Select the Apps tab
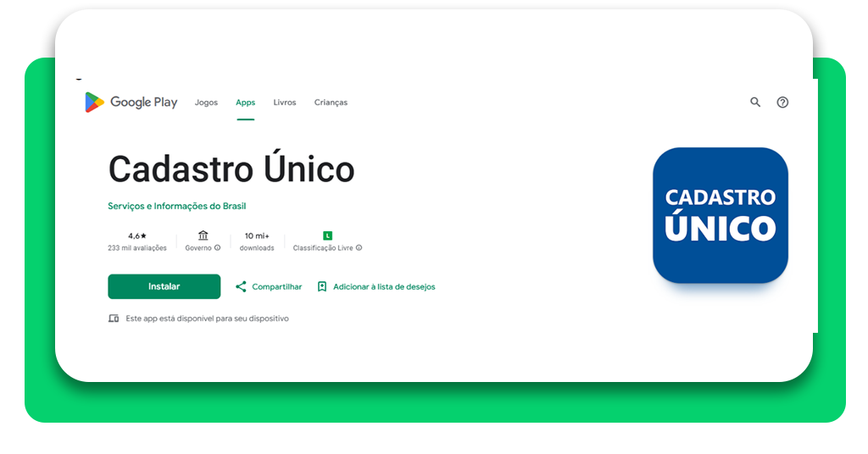Image resolution: width=868 pixels, height=454 pixels. [x=245, y=102]
